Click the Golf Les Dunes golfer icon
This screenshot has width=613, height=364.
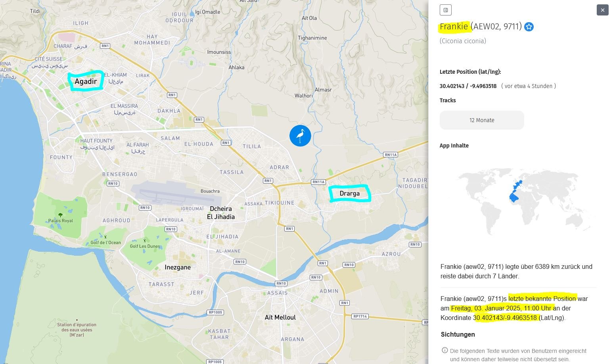[145, 241]
